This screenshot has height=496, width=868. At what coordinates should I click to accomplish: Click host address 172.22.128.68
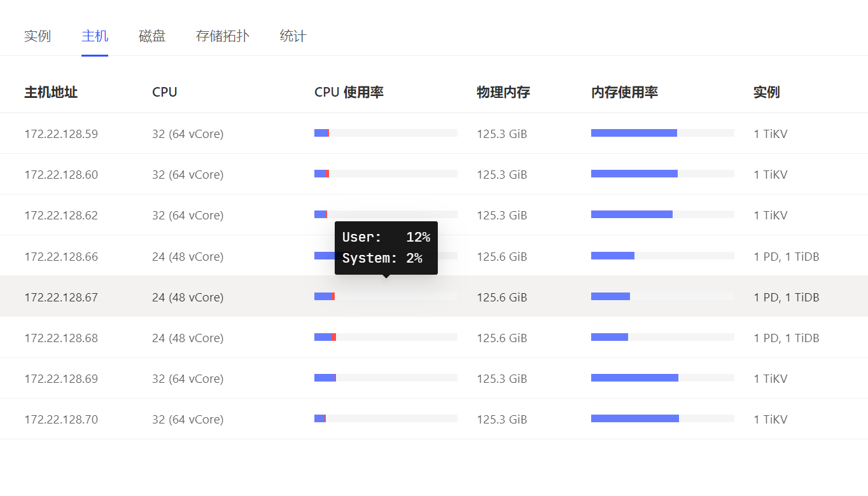pos(61,338)
